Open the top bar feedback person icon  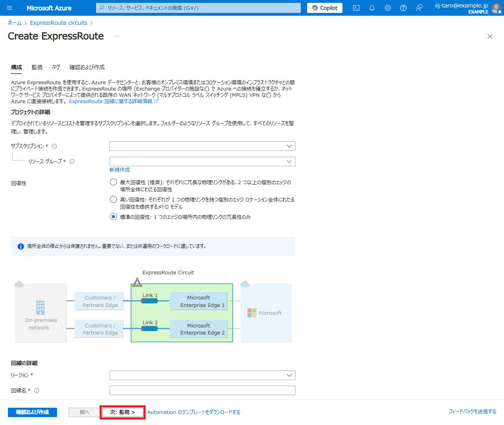(x=419, y=8)
